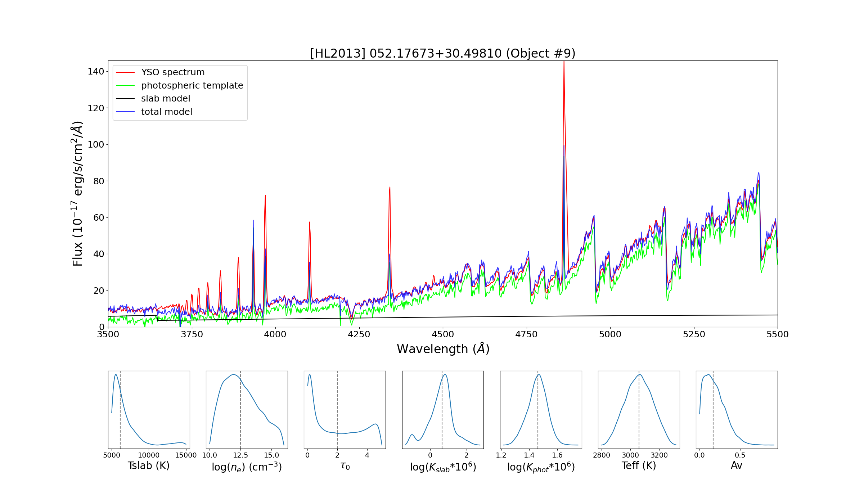Click the log(Kphot*10^6) posterior subplot
This screenshot has width=864, height=504.
point(541,410)
